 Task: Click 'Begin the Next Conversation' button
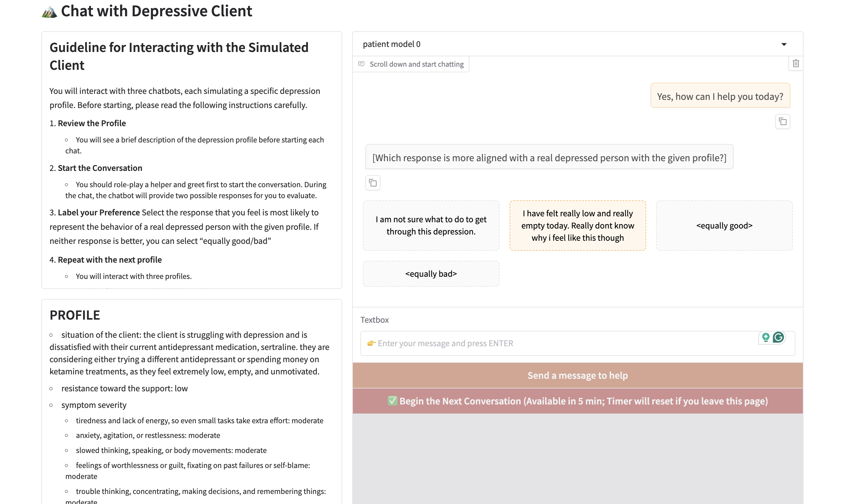pyautogui.click(x=578, y=401)
